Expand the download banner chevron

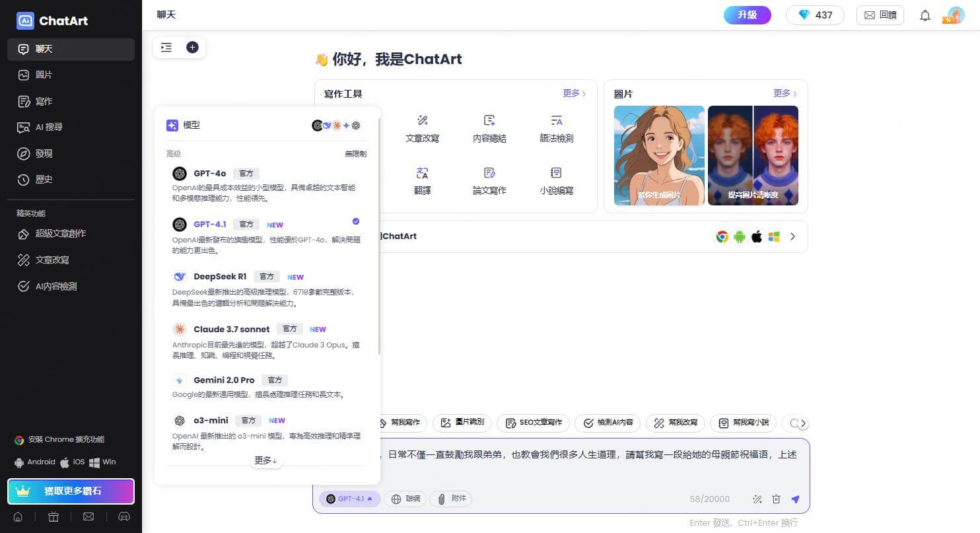tap(793, 236)
